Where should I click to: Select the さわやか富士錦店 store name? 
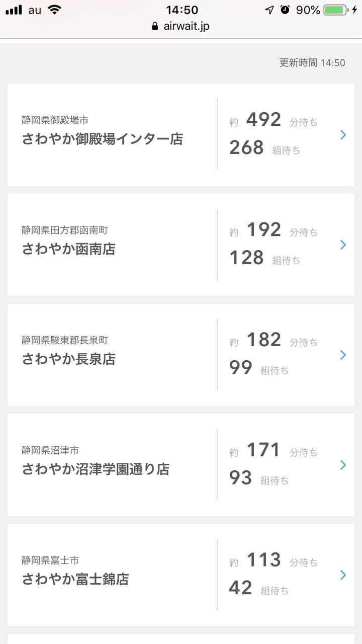click(x=75, y=580)
